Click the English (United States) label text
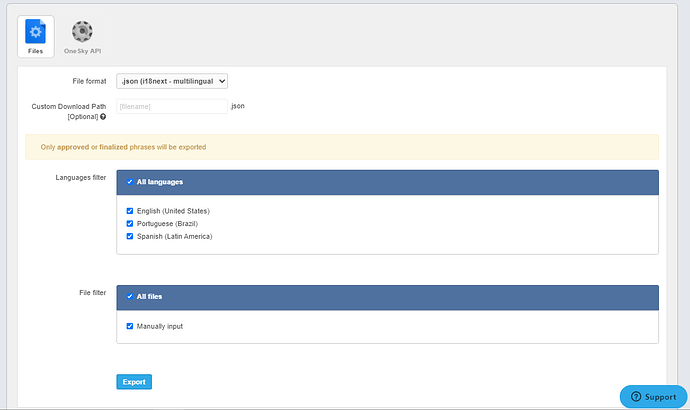Screen dimensions: 690x410 (173, 211)
